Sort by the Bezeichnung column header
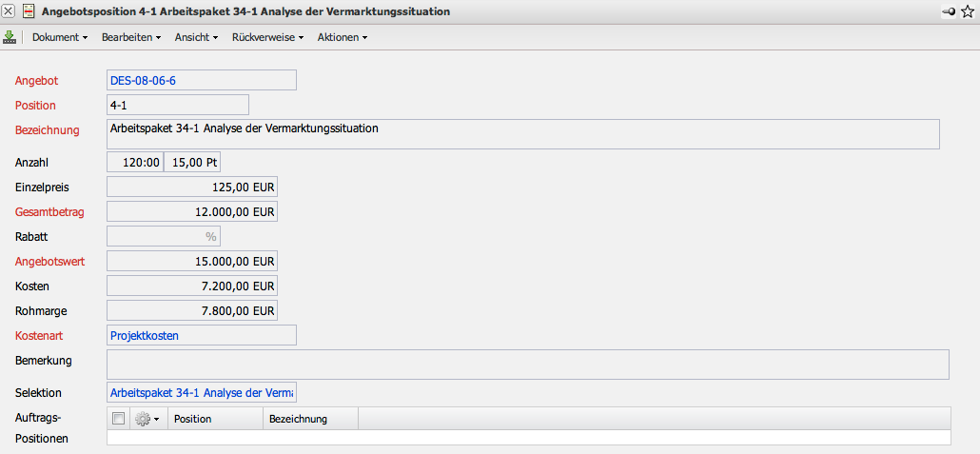 [299, 419]
